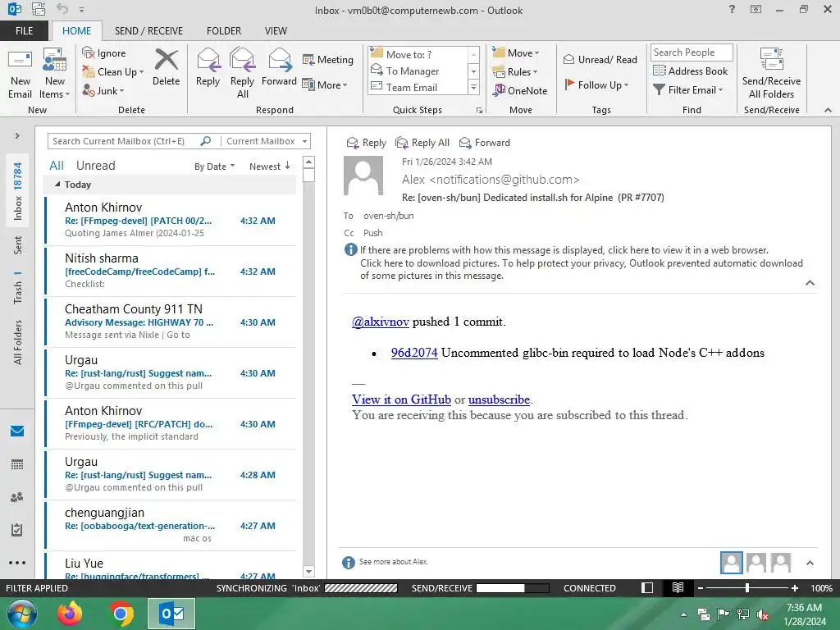This screenshot has height=630, width=840.
Task: Click Send/Receive All Folders
Action: tap(771, 73)
